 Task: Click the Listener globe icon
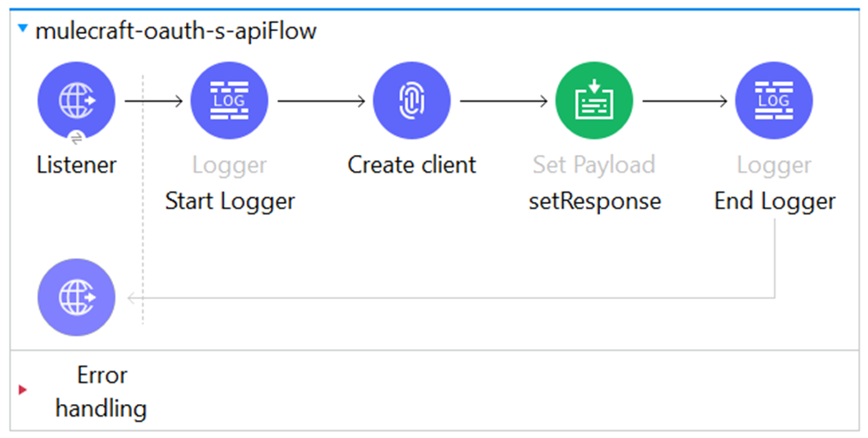tap(76, 101)
